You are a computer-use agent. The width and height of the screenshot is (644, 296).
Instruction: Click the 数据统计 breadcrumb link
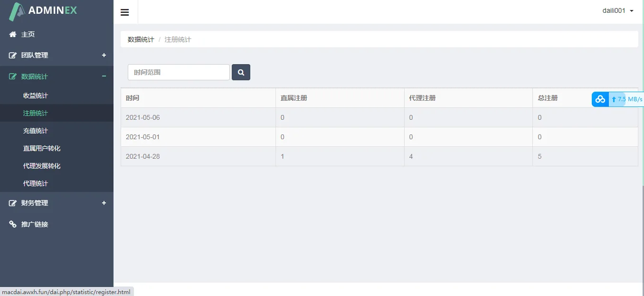(x=141, y=39)
